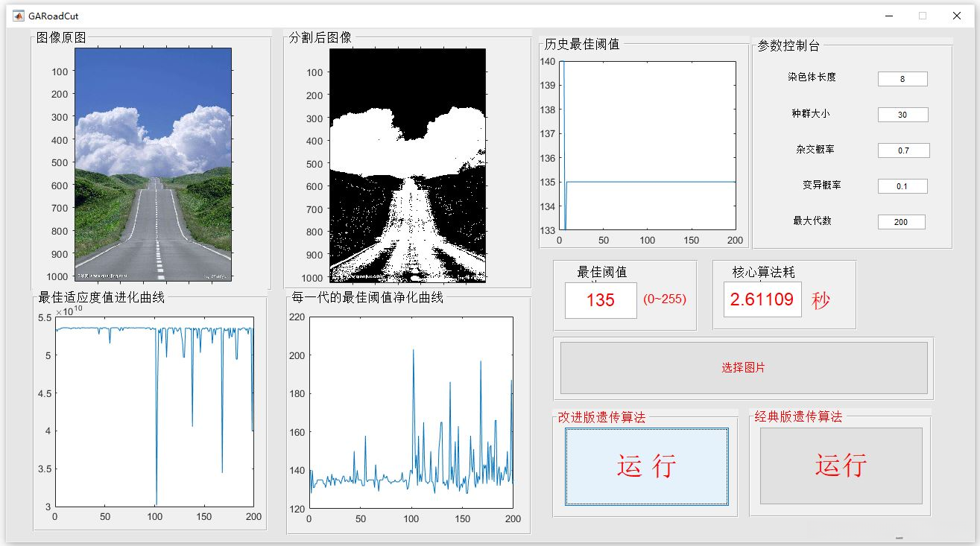Click the 历史最佳阈值 panel title

[x=582, y=44]
